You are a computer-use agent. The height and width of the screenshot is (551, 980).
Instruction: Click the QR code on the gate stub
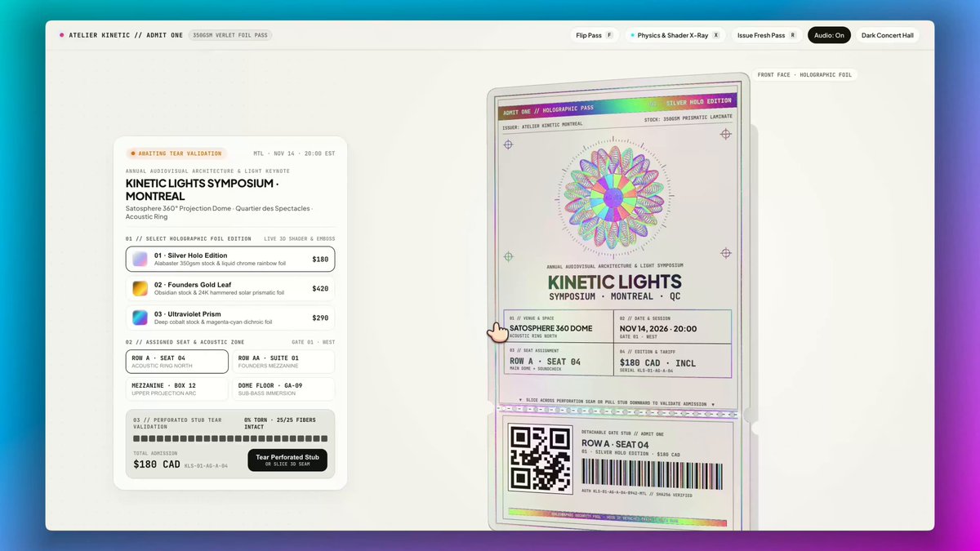tap(540, 458)
